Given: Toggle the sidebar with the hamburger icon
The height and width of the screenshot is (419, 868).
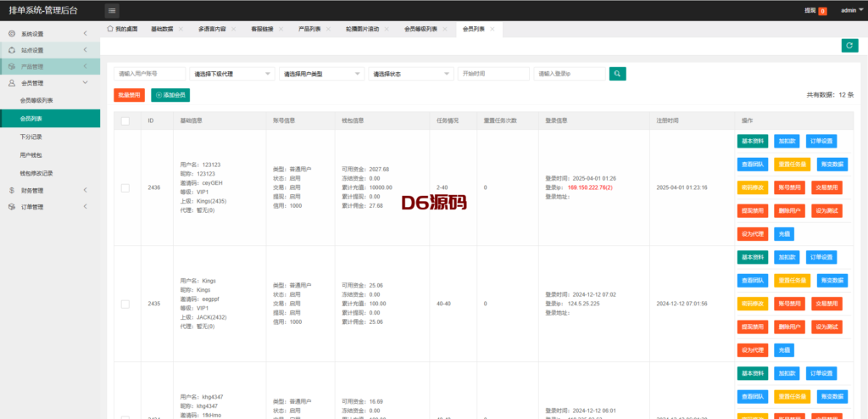Looking at the screenshot, I should tap(112, 10).
